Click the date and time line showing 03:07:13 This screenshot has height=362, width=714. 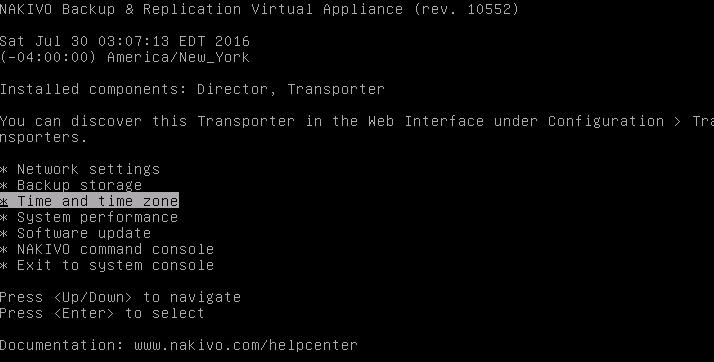click(125, 41)
